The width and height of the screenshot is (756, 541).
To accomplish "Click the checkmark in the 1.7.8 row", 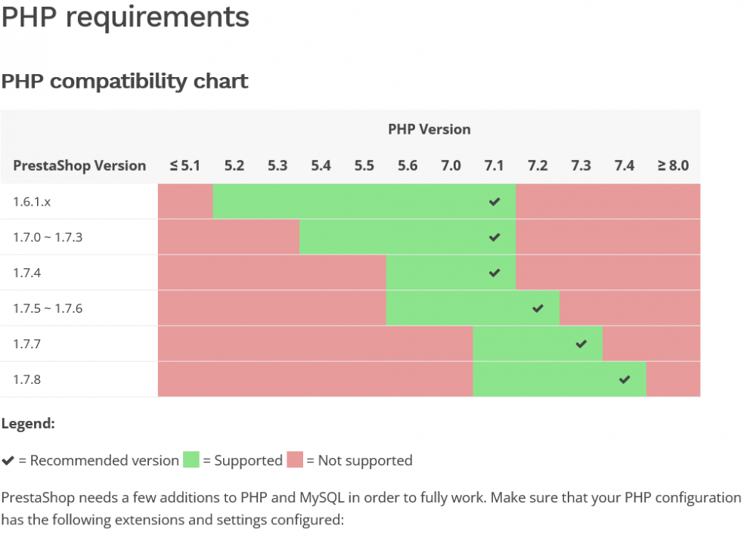I will [x=624, y=379].
